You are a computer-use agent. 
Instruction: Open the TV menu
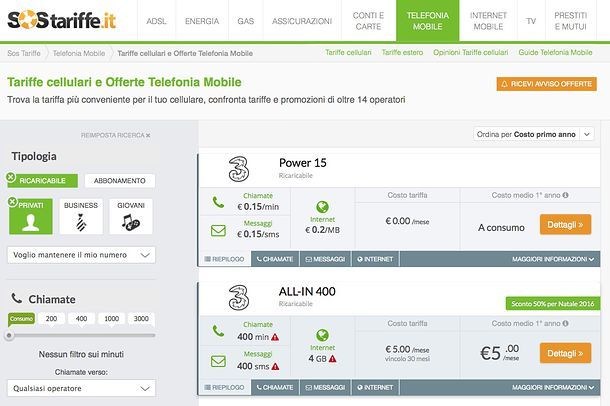click(531, 21)
